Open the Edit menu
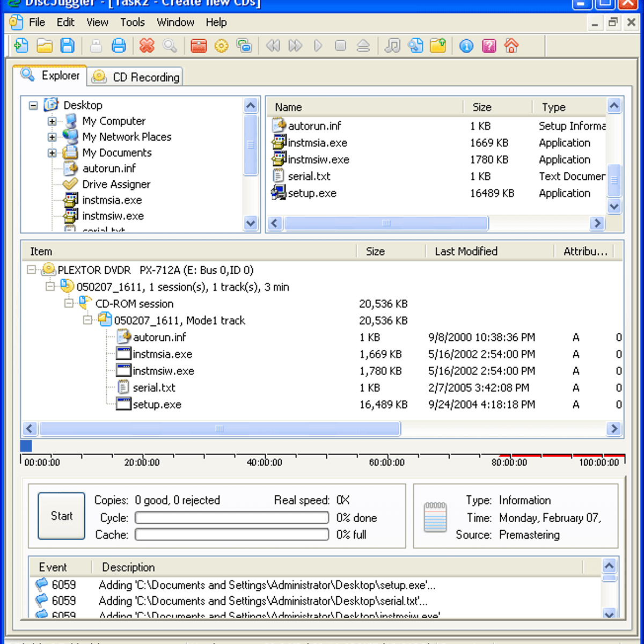The width and height of the screenshot is (644, 644). [x=65, y=23]
